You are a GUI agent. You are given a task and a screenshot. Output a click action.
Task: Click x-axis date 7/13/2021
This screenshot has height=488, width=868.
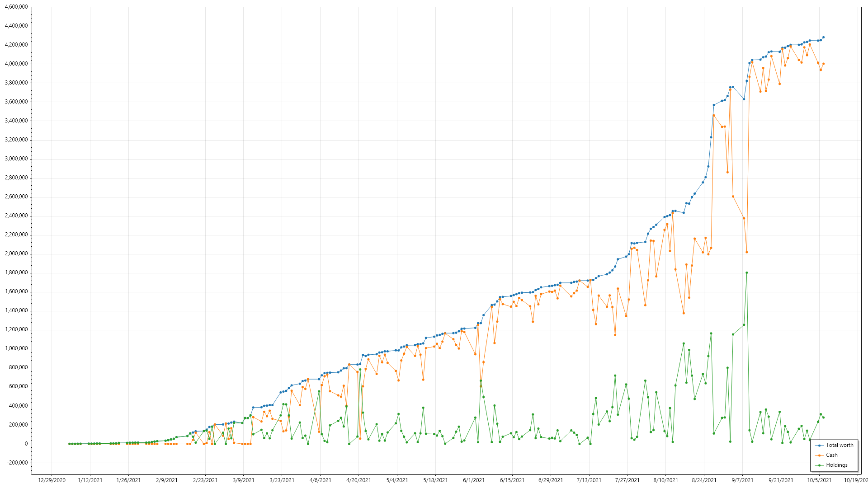pos(589,480)
